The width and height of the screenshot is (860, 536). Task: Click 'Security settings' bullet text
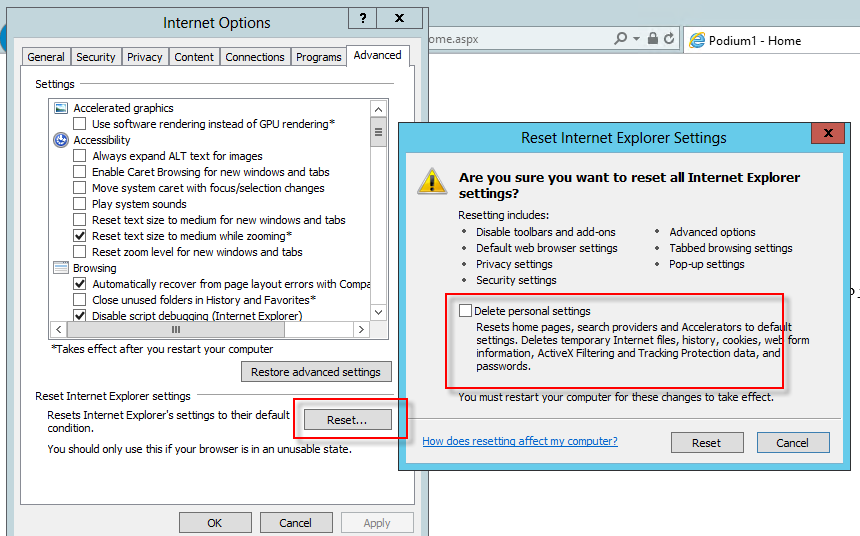516,280
